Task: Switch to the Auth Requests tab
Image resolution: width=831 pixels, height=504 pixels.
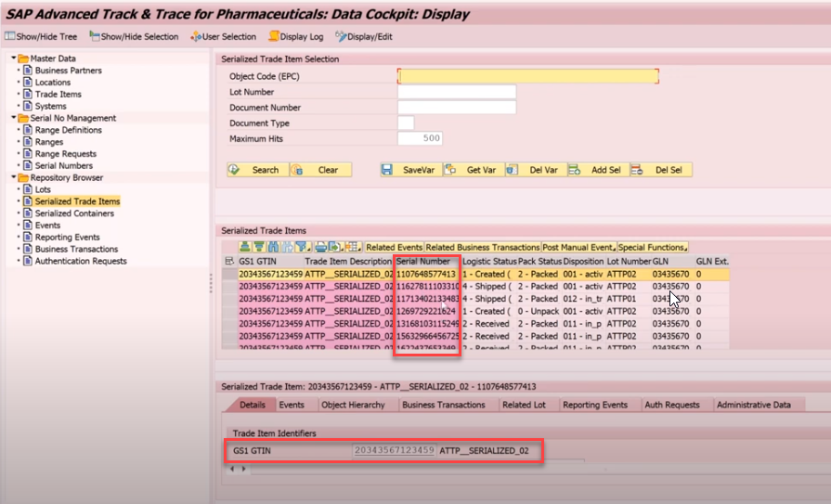Action: coord(672,405)
